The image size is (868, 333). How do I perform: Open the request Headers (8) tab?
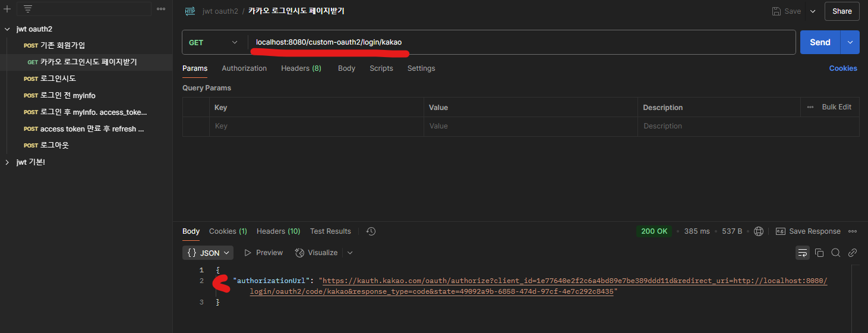coord(301,68)
